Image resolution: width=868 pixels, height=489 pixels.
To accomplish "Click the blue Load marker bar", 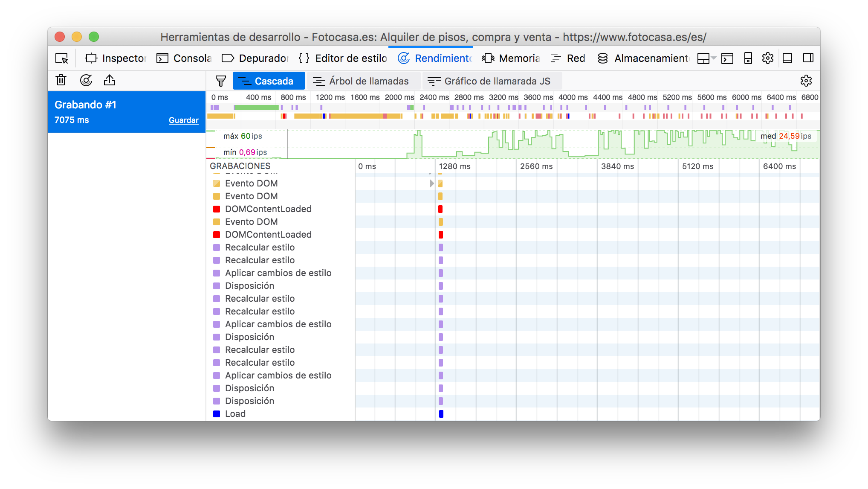I will [441, 414].
